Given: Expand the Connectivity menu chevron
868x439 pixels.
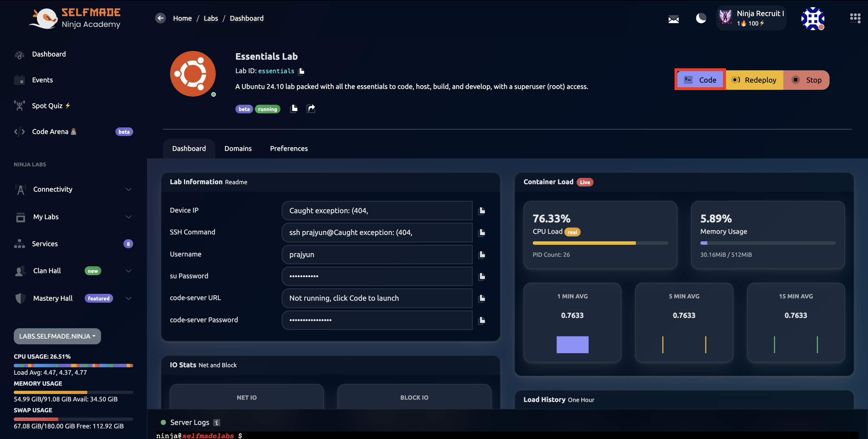Looking at the screenshot, I should (128, 189).
